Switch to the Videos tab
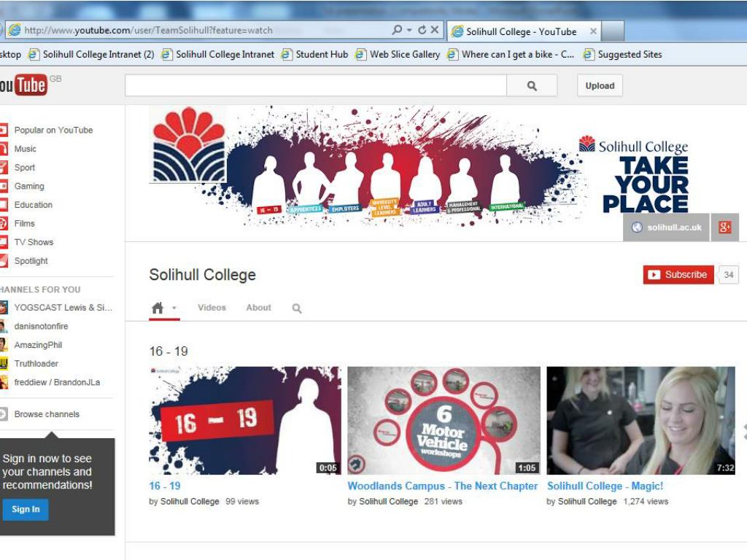The image size is (747, 560). tap(212, 308)
